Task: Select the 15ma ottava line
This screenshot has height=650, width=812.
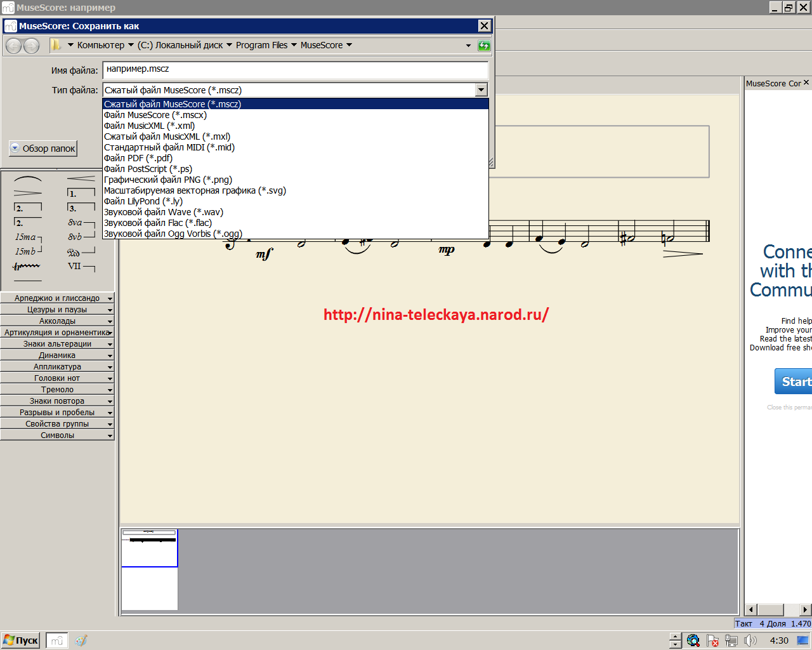Action: [28, 237]
